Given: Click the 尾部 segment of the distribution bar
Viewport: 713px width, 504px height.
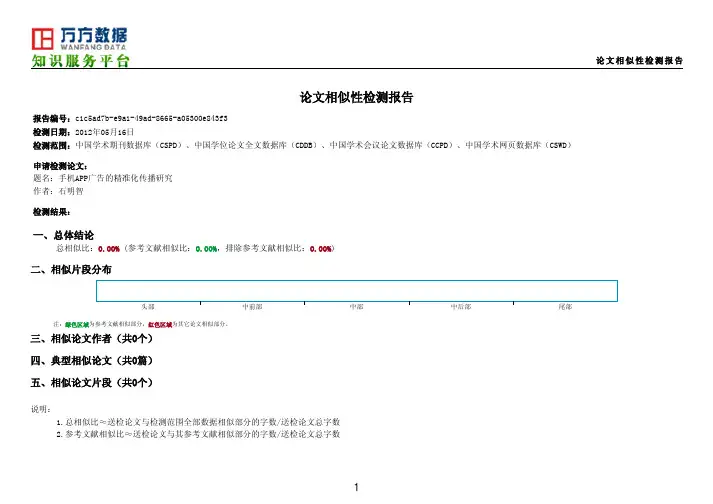Looking at the screenshot, I should click(566, 304).
